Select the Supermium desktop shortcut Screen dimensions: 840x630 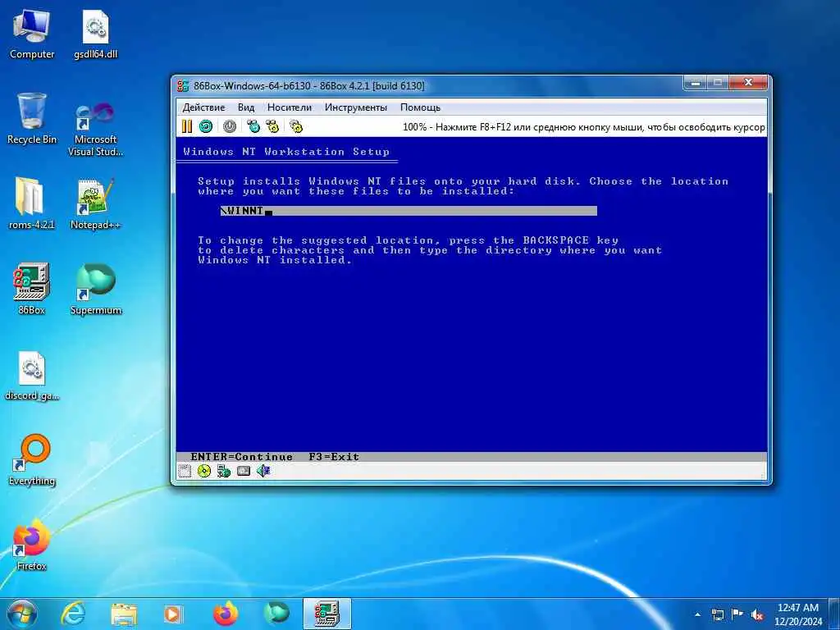click(x=95, y=290)
